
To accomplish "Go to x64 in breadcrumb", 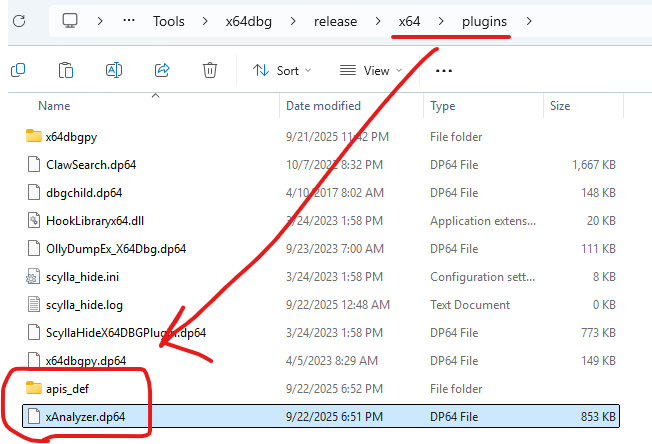I will click(409, 21).
